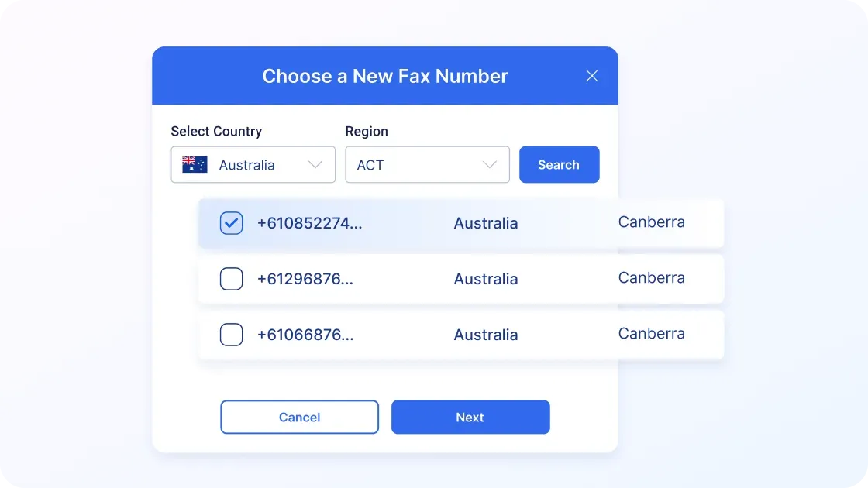Viewport: 868px width, 488px height.
Task: Click the Cancel button
Action: pos(299,417)
